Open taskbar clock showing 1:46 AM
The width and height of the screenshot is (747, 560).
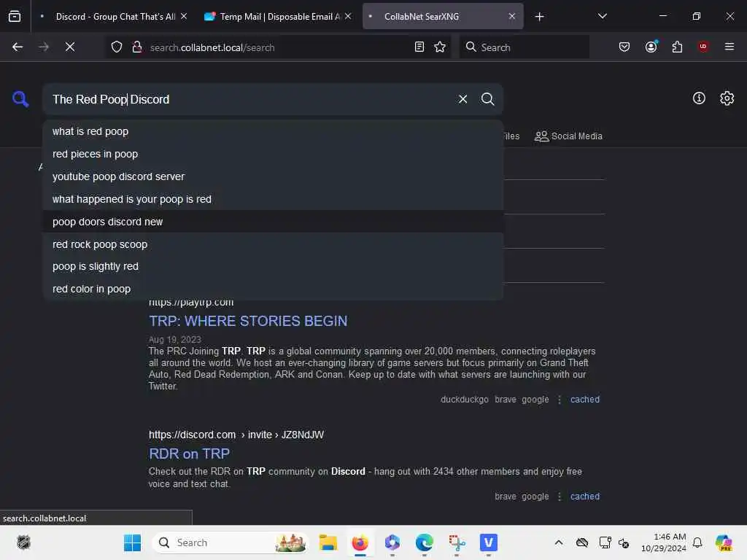tap(664, 542)
